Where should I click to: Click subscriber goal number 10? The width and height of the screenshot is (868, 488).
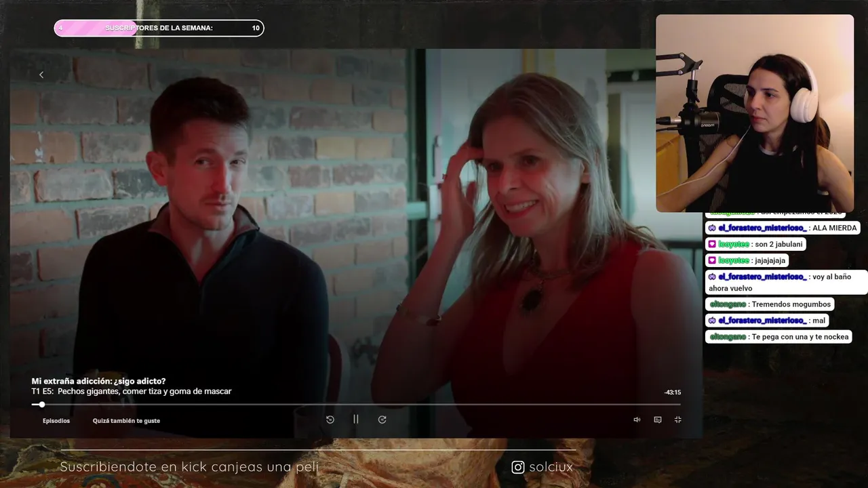[256, 28]
